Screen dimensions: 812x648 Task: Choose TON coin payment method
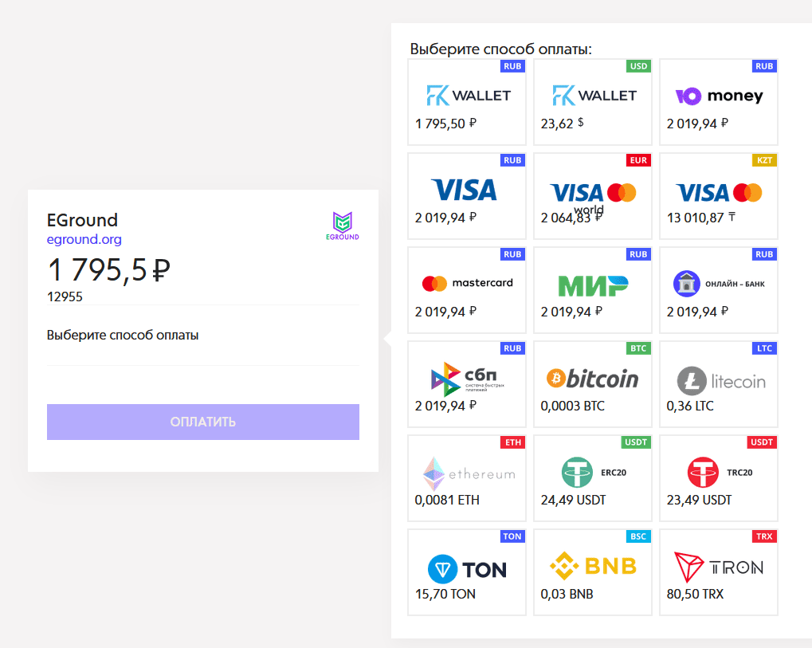[467, 572]
